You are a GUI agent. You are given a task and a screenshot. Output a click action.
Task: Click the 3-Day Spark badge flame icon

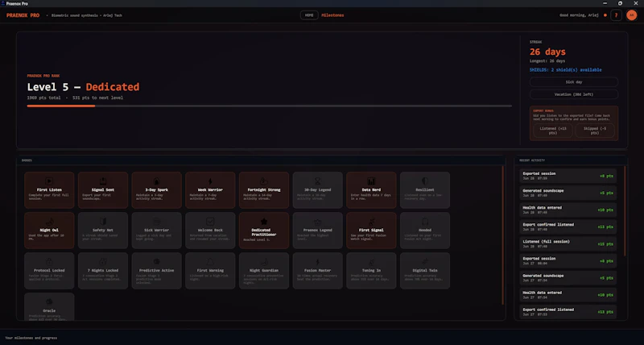[156, 181]
